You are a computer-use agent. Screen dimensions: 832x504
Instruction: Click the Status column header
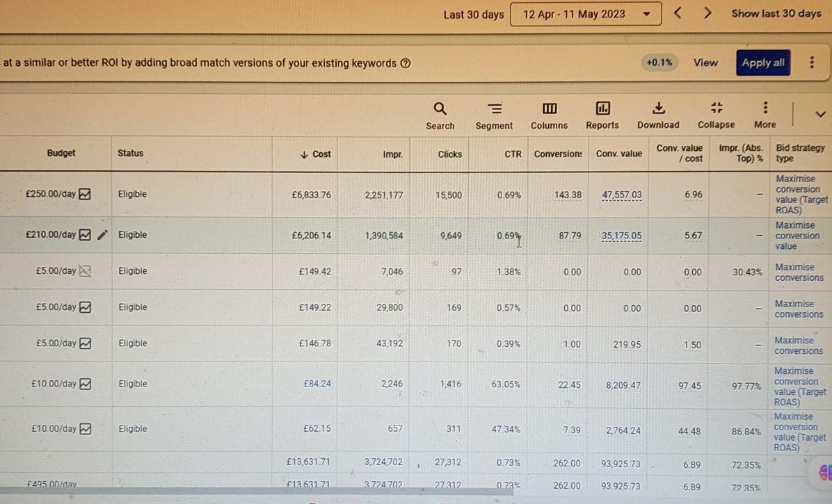pos(131,153)
